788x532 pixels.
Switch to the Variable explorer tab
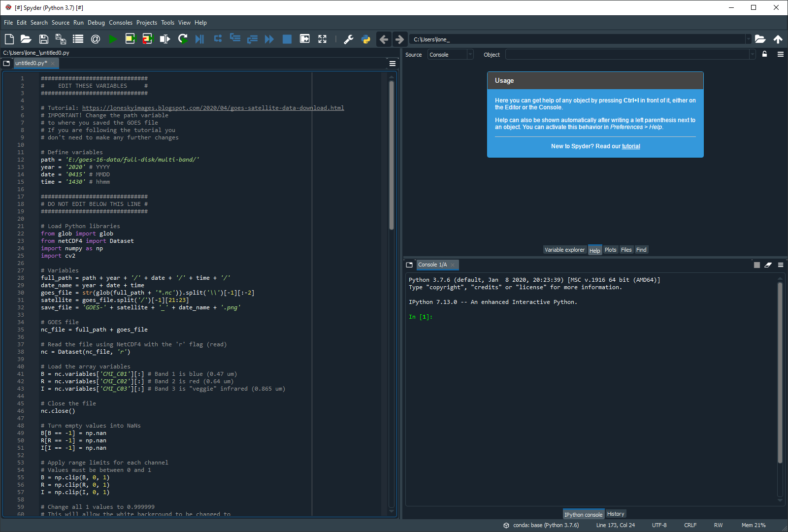[x=564, y=250]
